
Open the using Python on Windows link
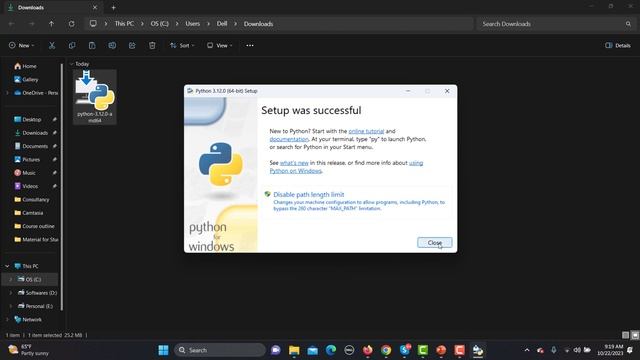click(x=346, y=167)
